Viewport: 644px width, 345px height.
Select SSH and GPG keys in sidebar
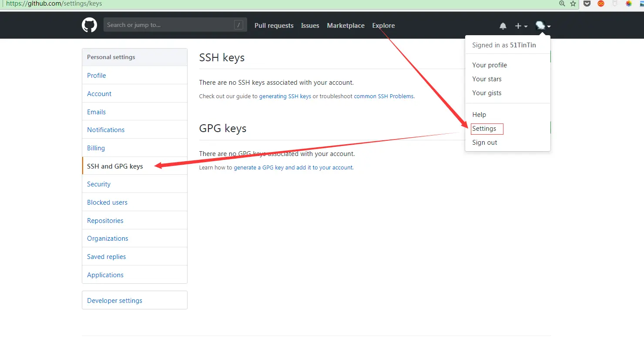point(134,166)
